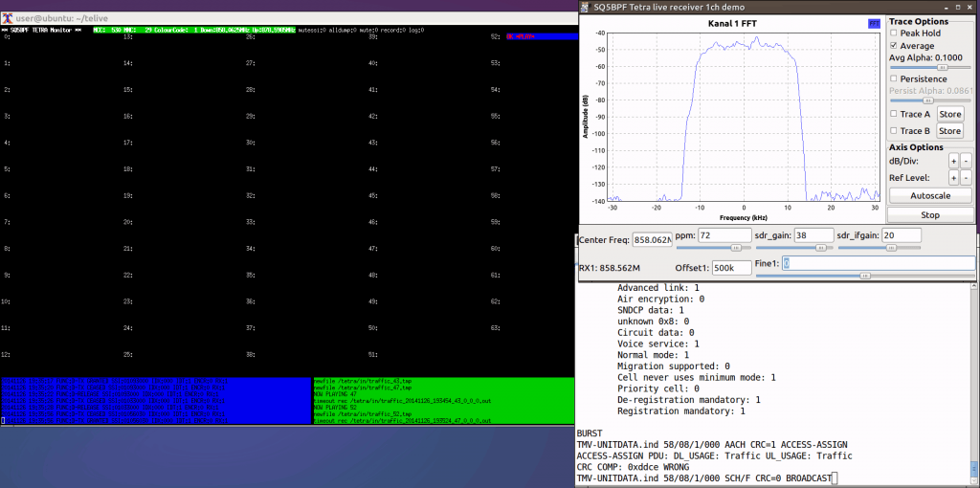980x488 pixels.
Task: Lower Ref Level with the minus button
Action: click(x=966, y=178)
